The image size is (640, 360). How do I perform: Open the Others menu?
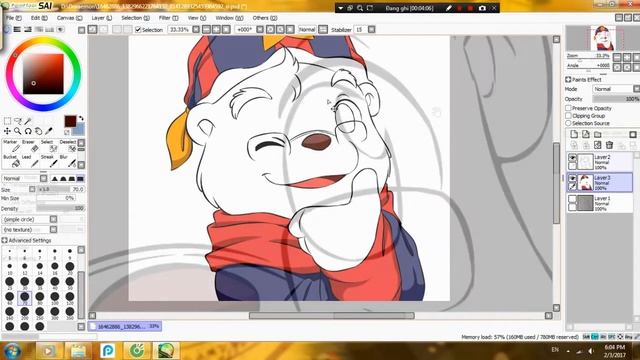[x=264, y=18]
